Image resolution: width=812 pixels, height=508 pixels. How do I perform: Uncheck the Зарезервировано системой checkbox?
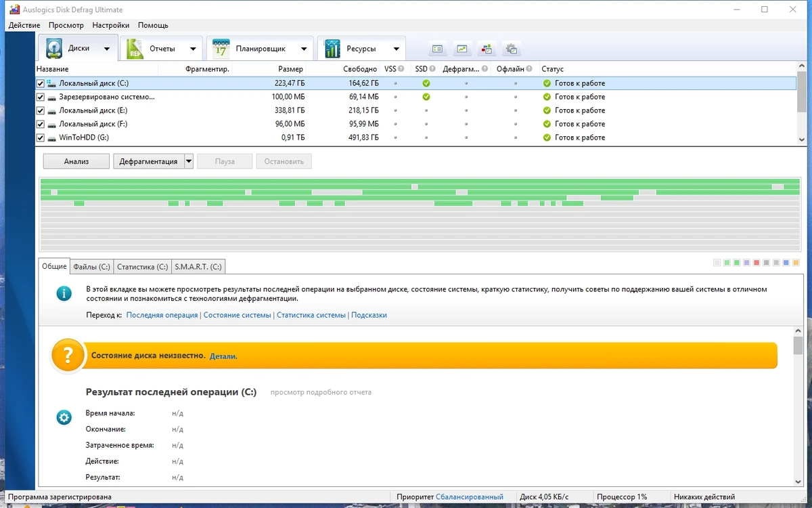41,97
